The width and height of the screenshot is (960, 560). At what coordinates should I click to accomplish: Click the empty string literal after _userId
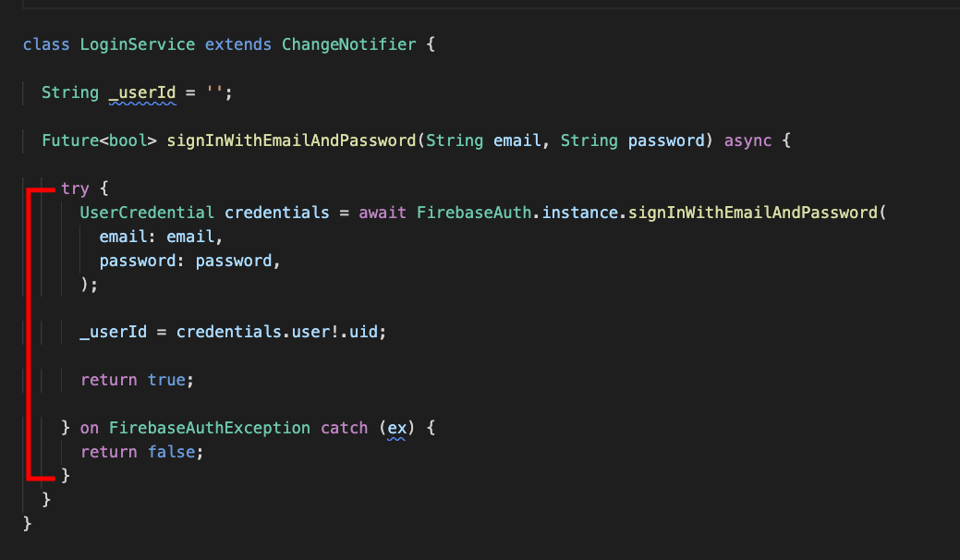[213, 92]
